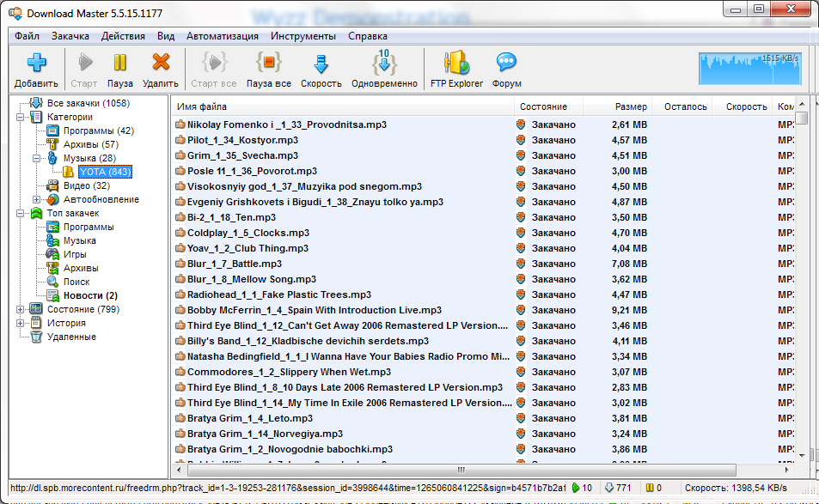Select the Архивы (57) category
Viewport: 819px width, 504px height.
pos(91,144)
